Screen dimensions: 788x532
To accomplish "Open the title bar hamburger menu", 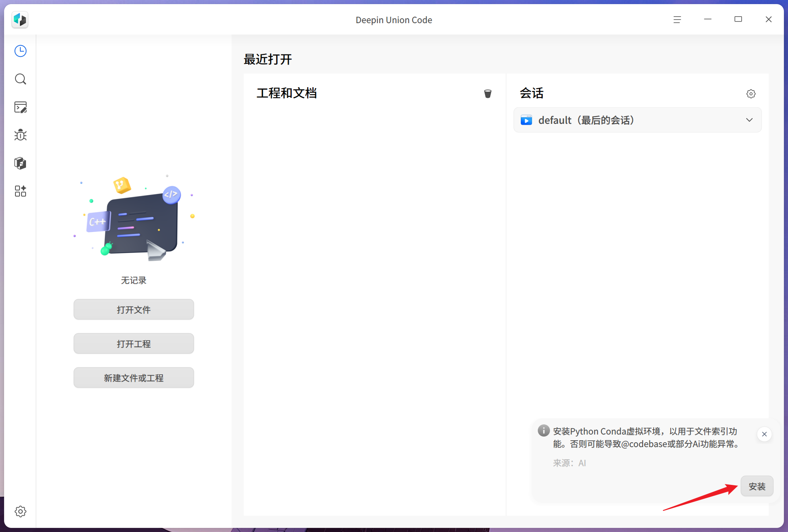I will tap(677, 19).
